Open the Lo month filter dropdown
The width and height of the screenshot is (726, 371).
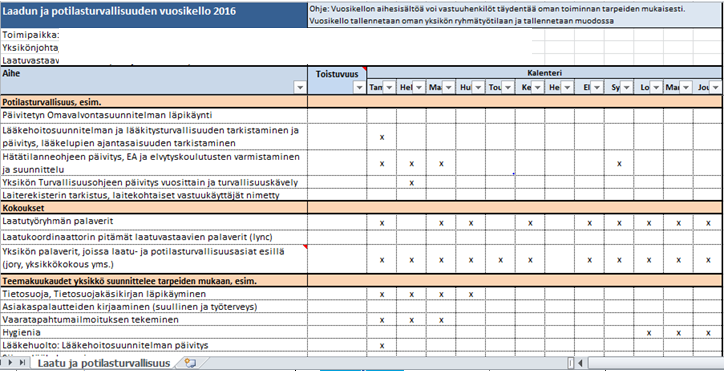(656, 87)
